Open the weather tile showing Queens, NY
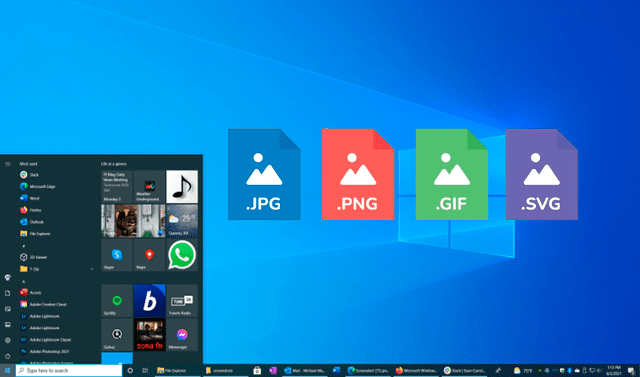This screenshot has height=377, width=640. [x=182, y=221]
